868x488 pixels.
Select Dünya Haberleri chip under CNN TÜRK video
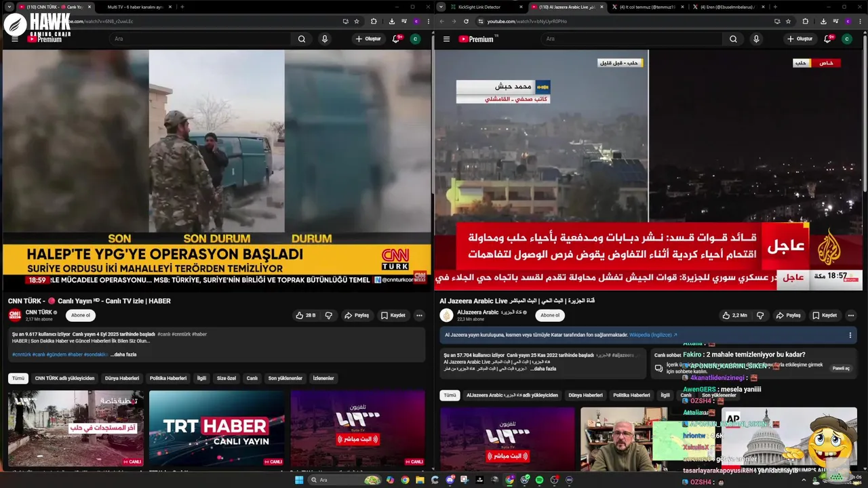[122, 378]
